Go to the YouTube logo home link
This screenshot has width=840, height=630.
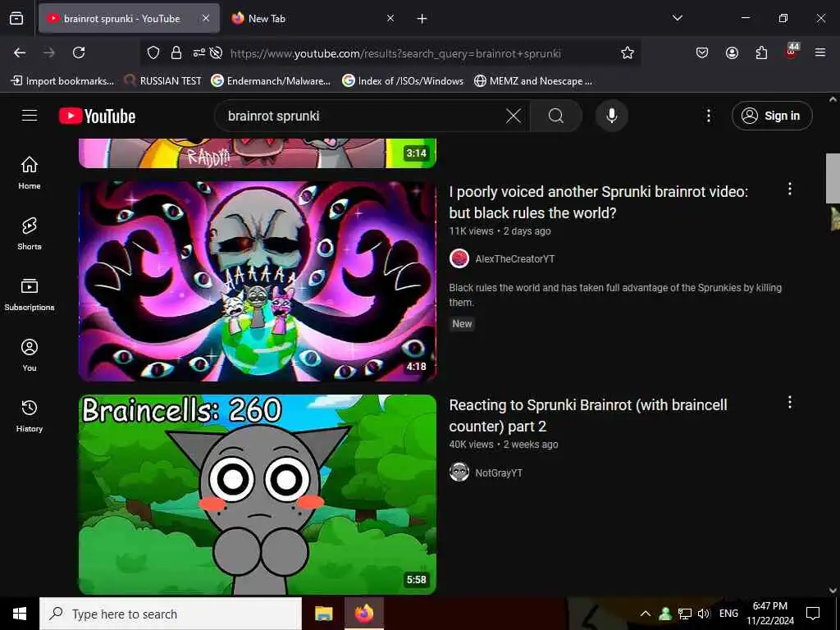[x=97, y=116]
